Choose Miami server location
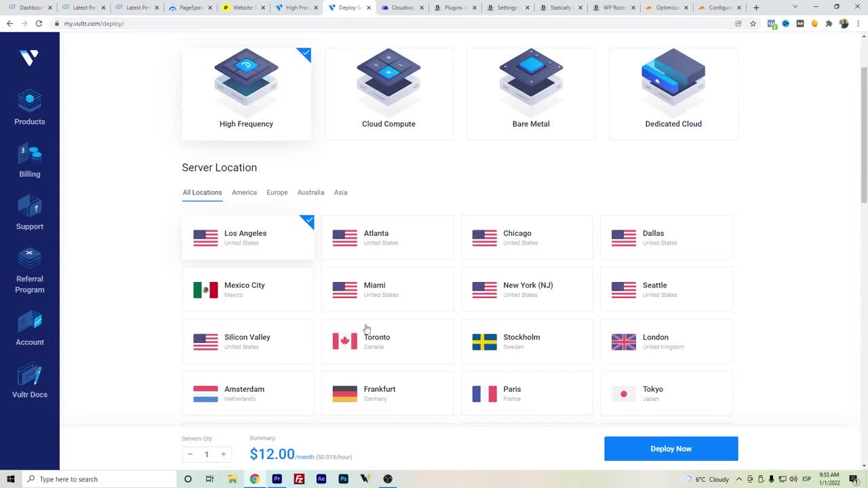Image resolution: width=868 pixels, height=488 pixels. [x=387, y=289]
